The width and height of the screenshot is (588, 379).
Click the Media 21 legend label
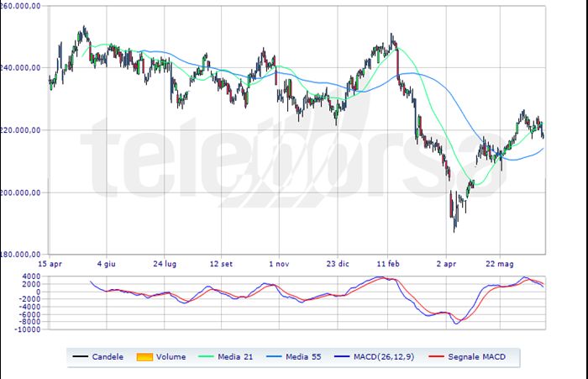pyautogui.click(x=235, y=357)
